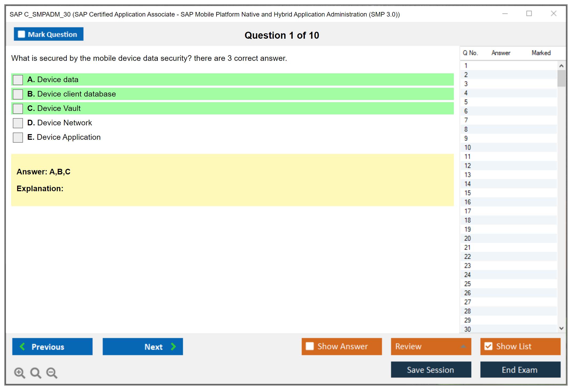The image size is (574, 392).
Task: Check option D Device Network
Action: pyautogui.click(x=18, y=123)
